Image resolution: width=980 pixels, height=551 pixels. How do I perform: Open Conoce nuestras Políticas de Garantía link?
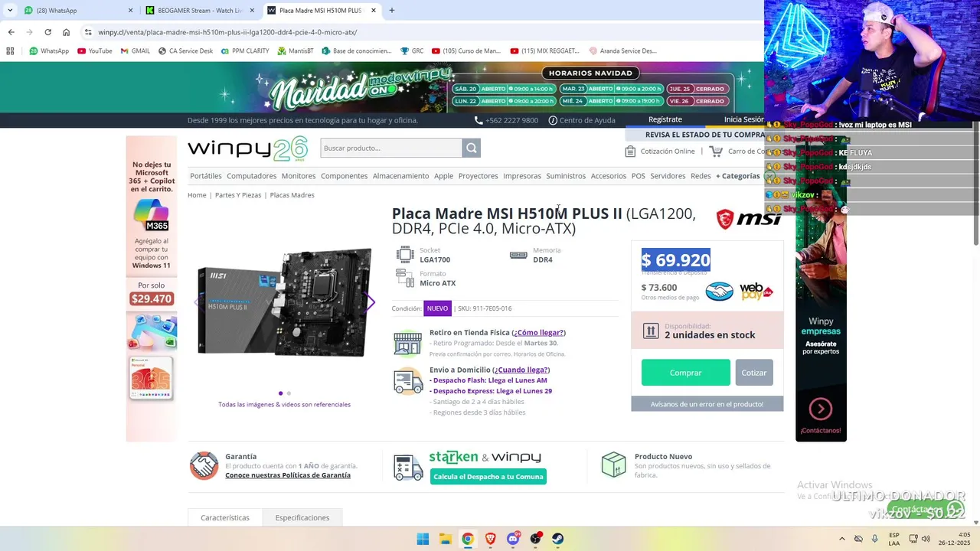click(x=288, y=475)
